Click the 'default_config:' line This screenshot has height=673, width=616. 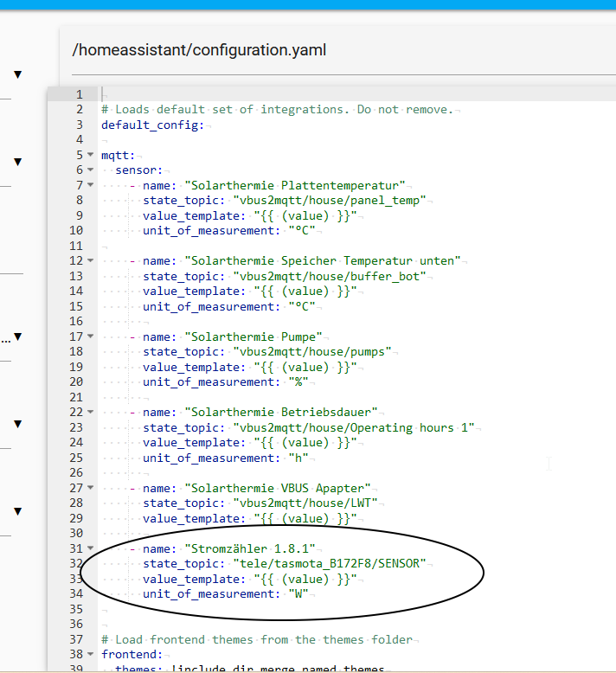point(153,125)
